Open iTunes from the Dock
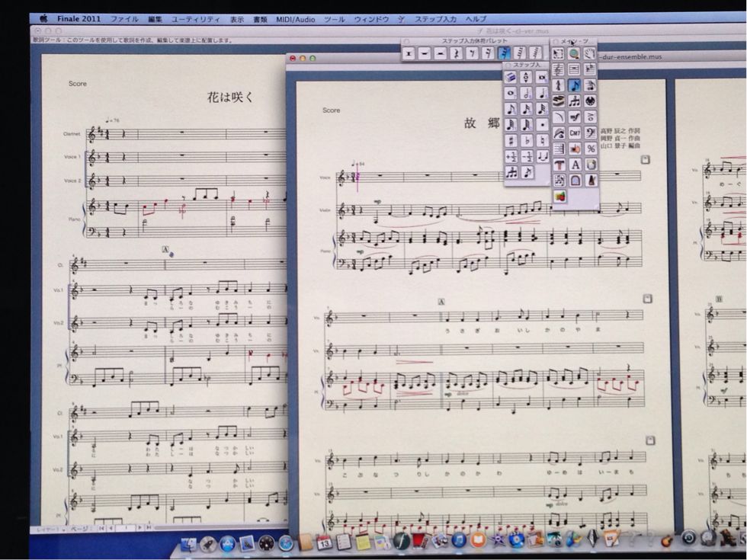Viewport: 747px width, 560px height. click(x=459, y=541)
